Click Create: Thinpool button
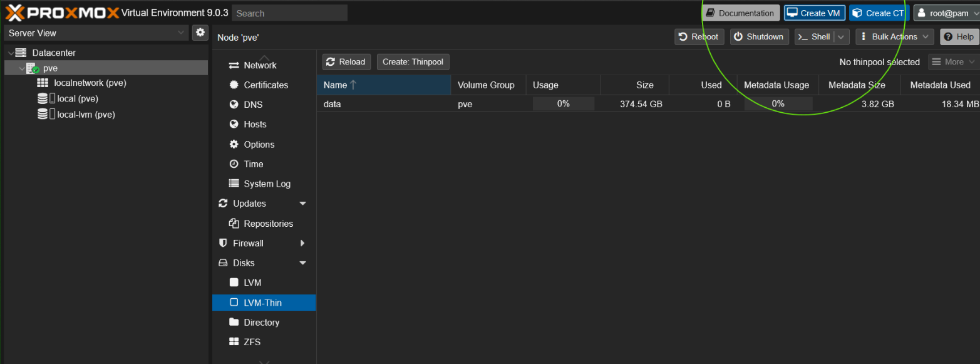Viewport: 980px width, 364px height. click(x=413, y=62)
